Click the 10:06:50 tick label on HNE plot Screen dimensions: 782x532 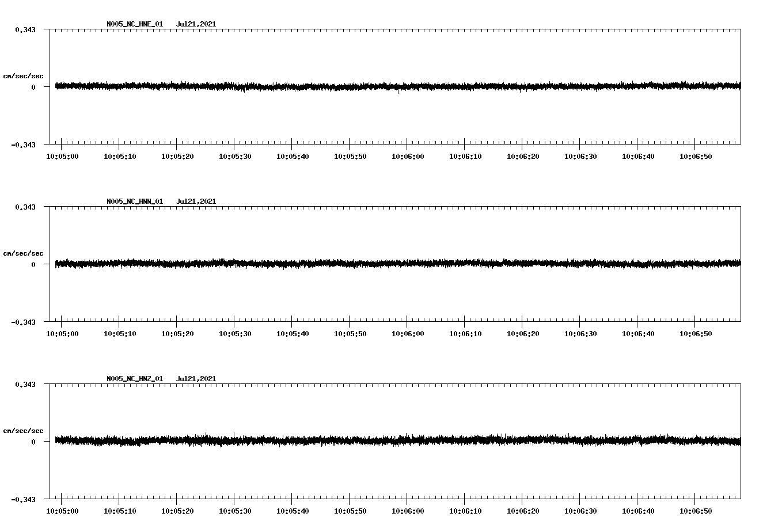tap(696, 157)
